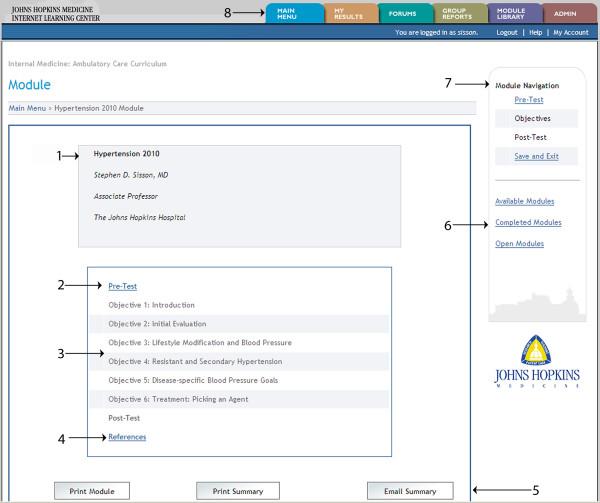Click the Hypertension 2010 Module breadcrumb text
600x503 pixels.
pyautogui.click(x=99, y=108)
